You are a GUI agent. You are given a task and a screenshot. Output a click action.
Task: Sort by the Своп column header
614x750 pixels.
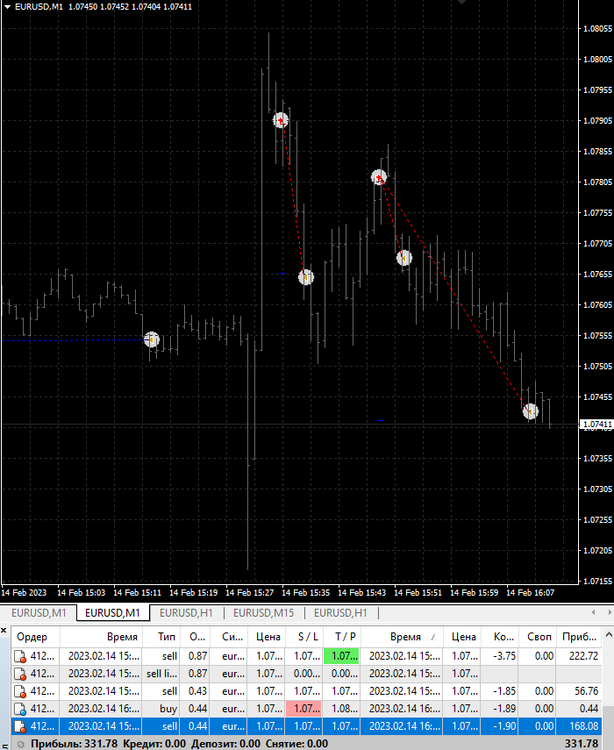click(x=537, y=637)
